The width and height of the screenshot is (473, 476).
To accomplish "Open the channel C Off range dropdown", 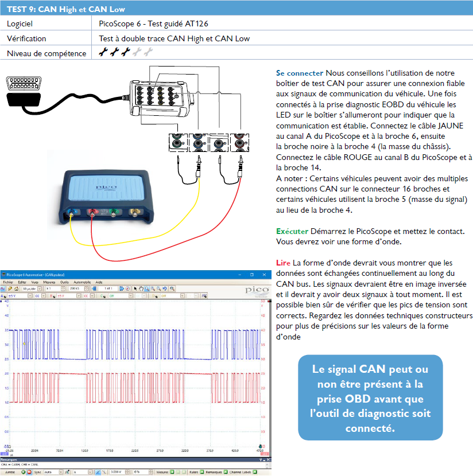I will coord(131,296).
